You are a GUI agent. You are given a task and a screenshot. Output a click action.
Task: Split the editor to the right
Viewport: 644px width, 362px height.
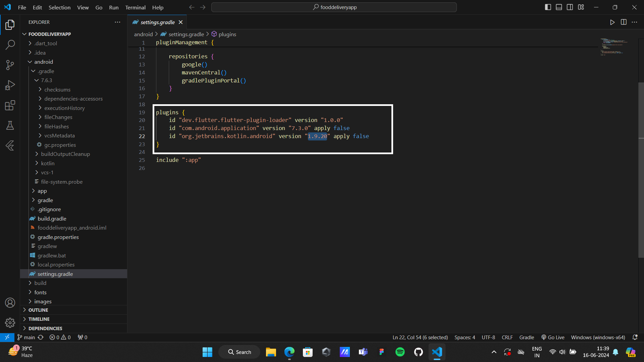pyautogui.click(x=624, y=22)
